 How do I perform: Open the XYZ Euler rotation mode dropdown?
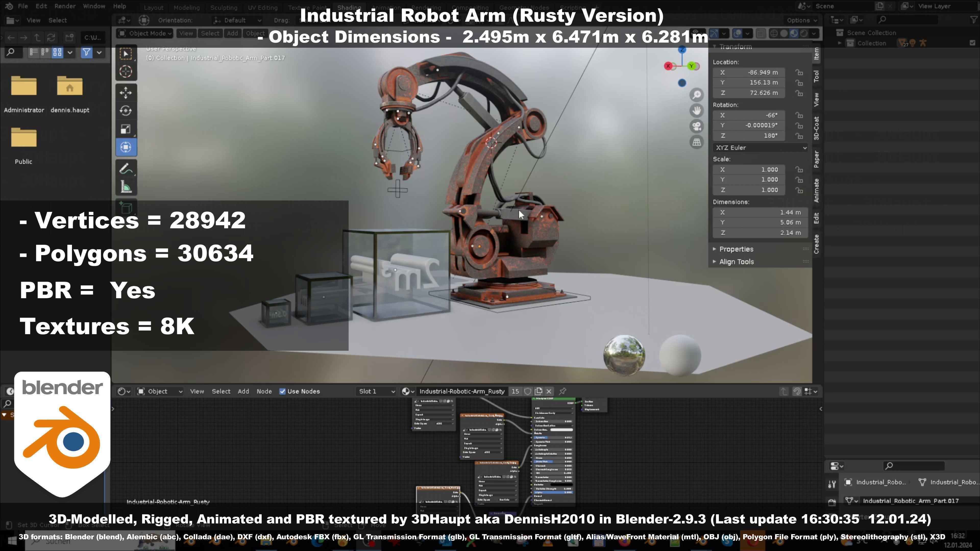[761, 147]
